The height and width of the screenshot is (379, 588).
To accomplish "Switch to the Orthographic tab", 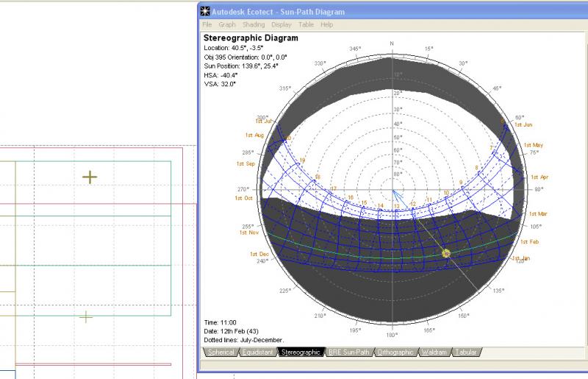I will click(395, 352).
